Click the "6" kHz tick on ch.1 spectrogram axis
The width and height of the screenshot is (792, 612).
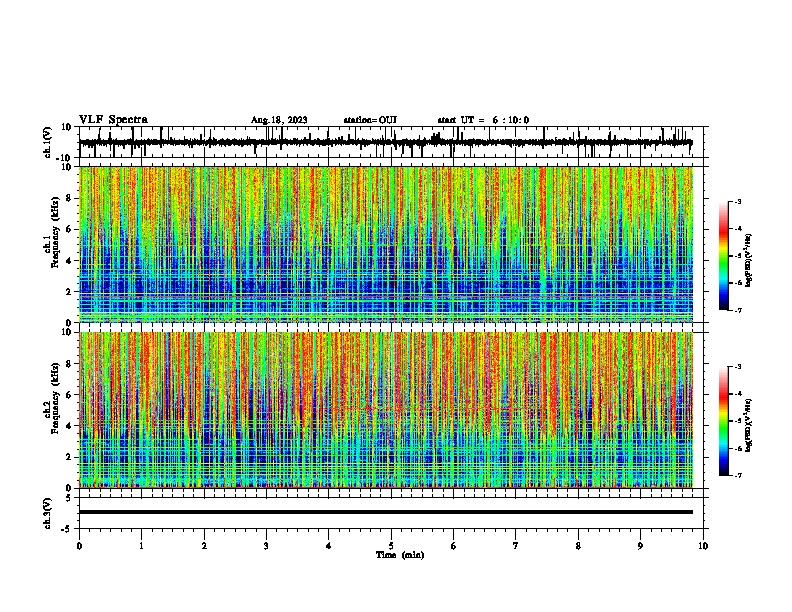69,230
